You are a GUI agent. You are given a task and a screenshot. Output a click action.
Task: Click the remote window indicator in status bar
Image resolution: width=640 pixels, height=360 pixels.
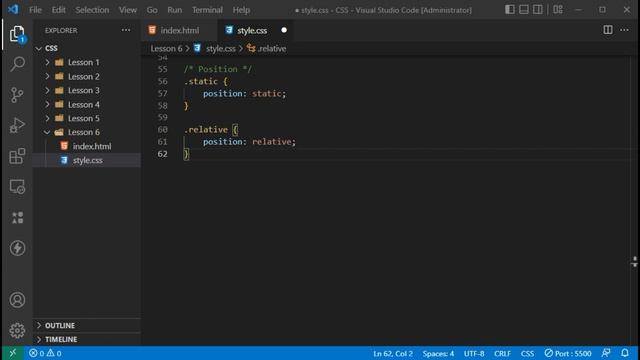(13, 353)
